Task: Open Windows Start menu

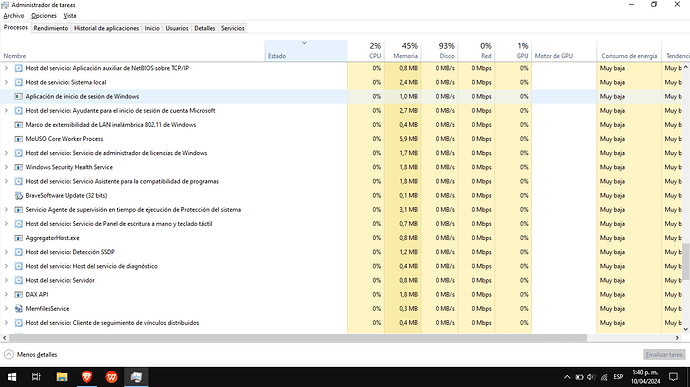Action: 12,377
